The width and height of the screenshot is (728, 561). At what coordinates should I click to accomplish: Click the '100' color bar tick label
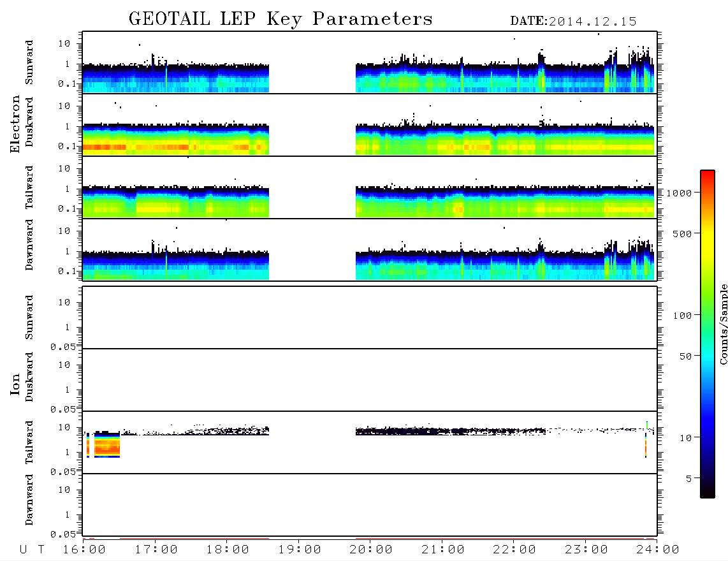pyautogui.click(x=682, y=316)
